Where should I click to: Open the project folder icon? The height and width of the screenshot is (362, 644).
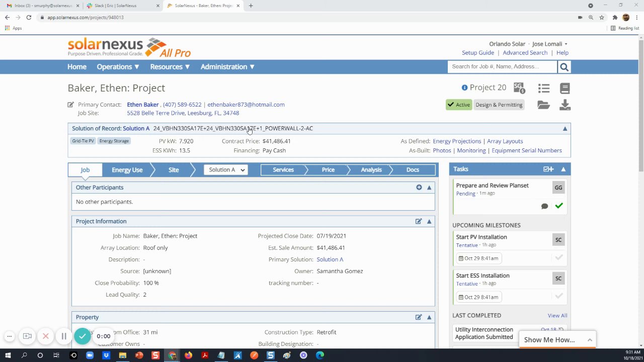pos(543,105)
